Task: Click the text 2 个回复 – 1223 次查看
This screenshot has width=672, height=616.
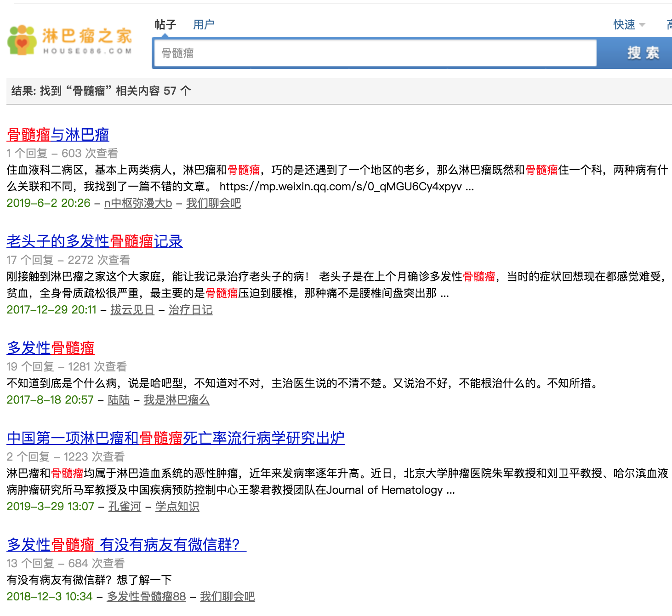Action: 65,457
